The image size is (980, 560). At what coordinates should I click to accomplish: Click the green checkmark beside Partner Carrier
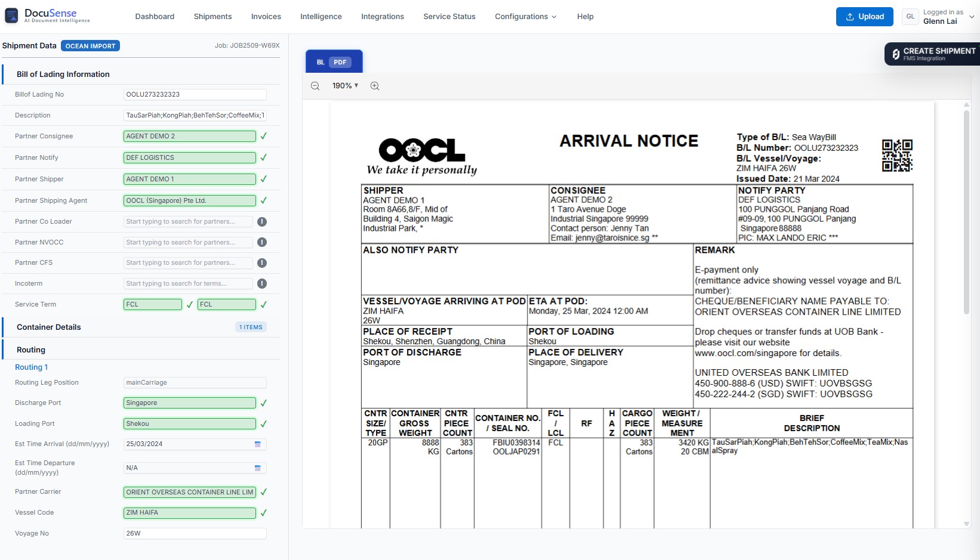pyautogui.click(x=263, y=492)
